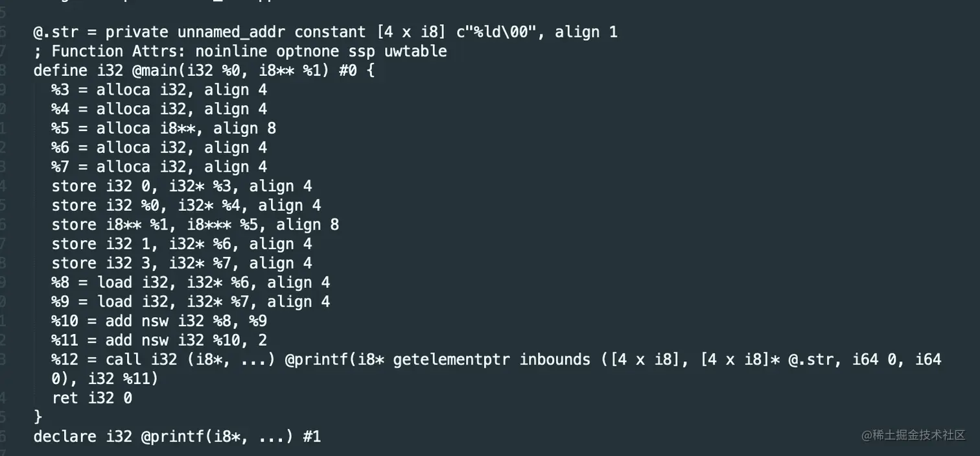Click '%5 = alloca i8**, align 8' line
Viewport: 980px width, 456px height.
point(164,128)
